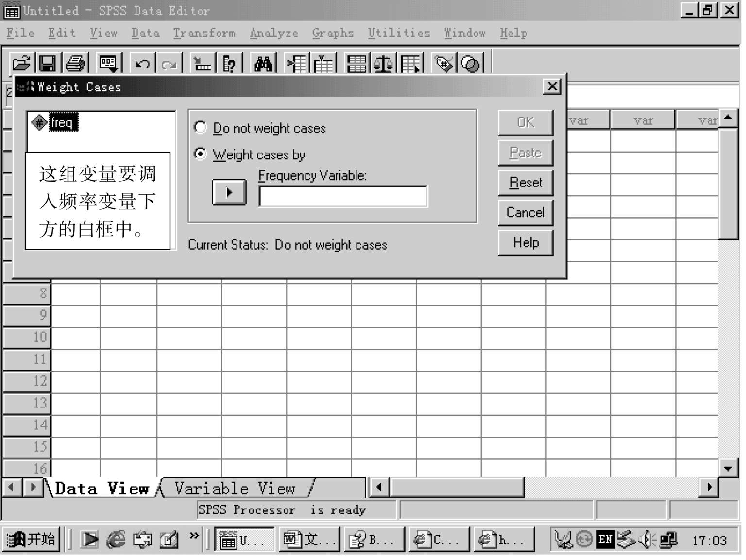746x560 pixels.
Task: Select the freq variable in list
Action: point(61,123)
